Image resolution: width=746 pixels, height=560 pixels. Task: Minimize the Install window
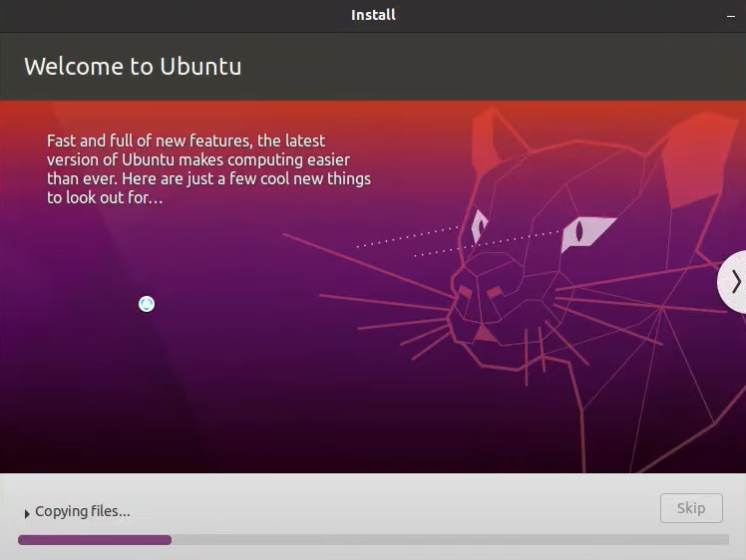731,16
